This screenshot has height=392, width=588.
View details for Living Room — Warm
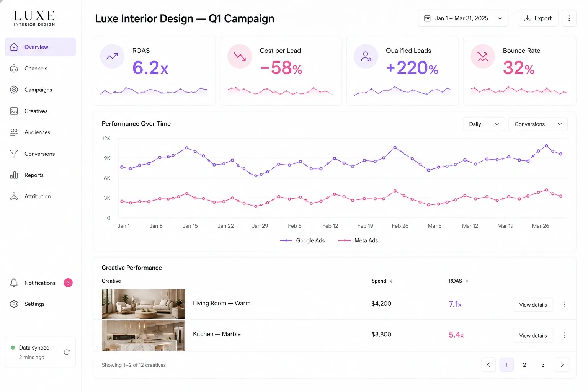click(x=533, y=305)
